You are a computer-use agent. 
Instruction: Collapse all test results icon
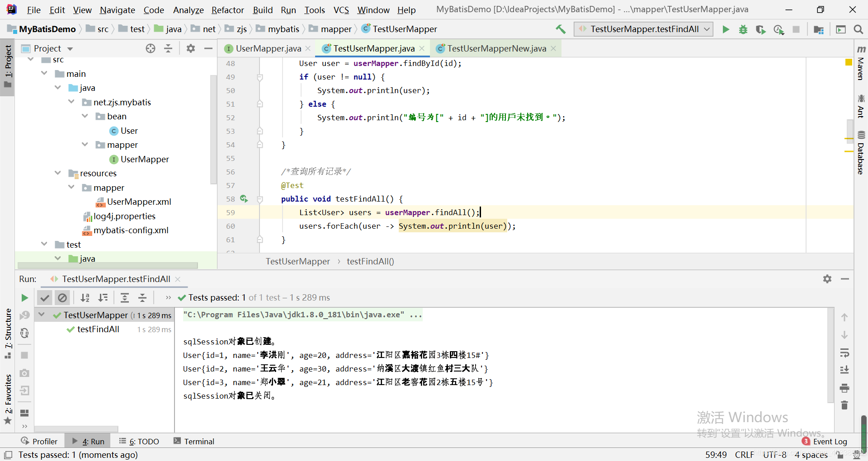[142, 297]
